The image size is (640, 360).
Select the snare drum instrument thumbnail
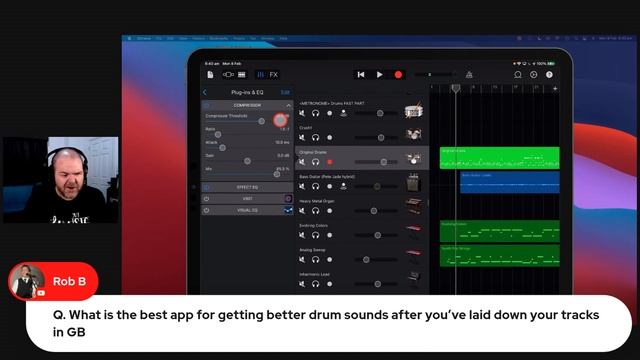pyautogui.click(x=413, y=110)
